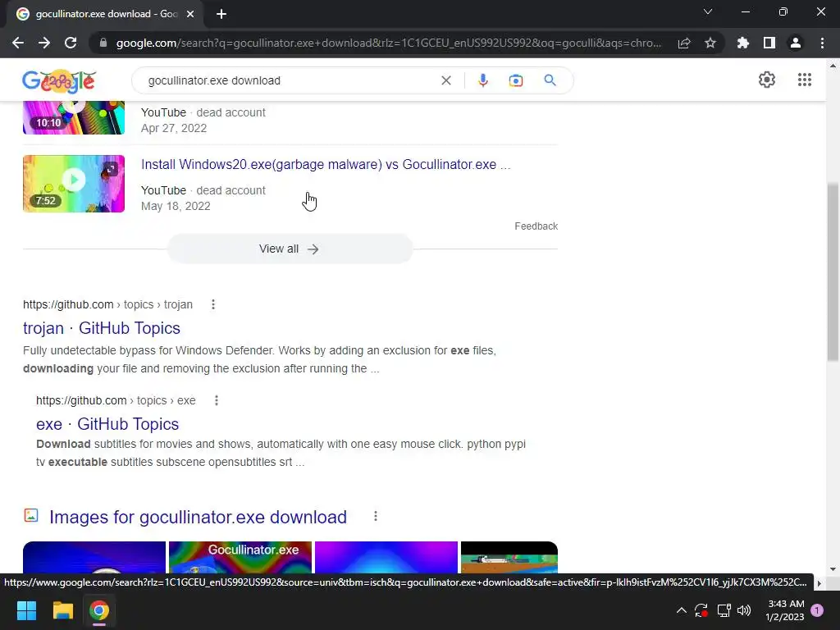The image size is (840, 630).
Task: Reload the current Google search page
Action: 71,43
